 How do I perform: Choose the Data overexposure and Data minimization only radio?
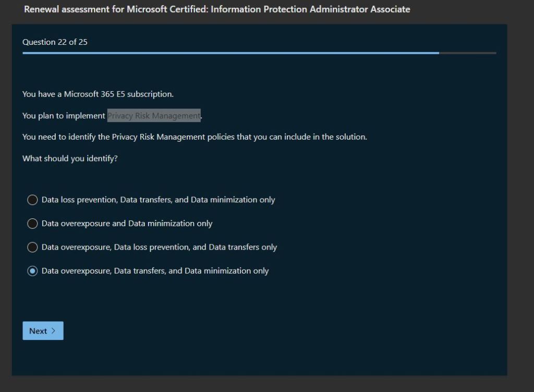tap(32, 224)
